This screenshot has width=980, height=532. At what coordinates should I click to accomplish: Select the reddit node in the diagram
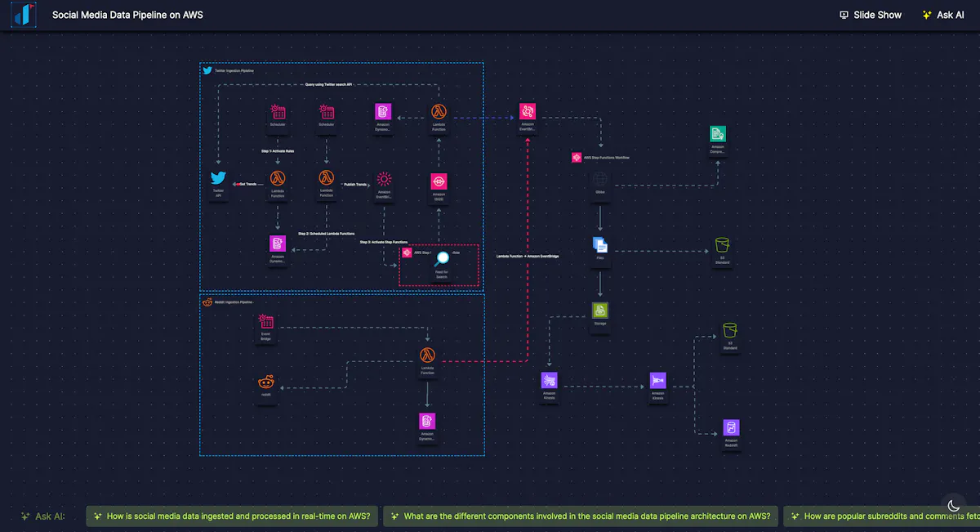pos(266,382)
